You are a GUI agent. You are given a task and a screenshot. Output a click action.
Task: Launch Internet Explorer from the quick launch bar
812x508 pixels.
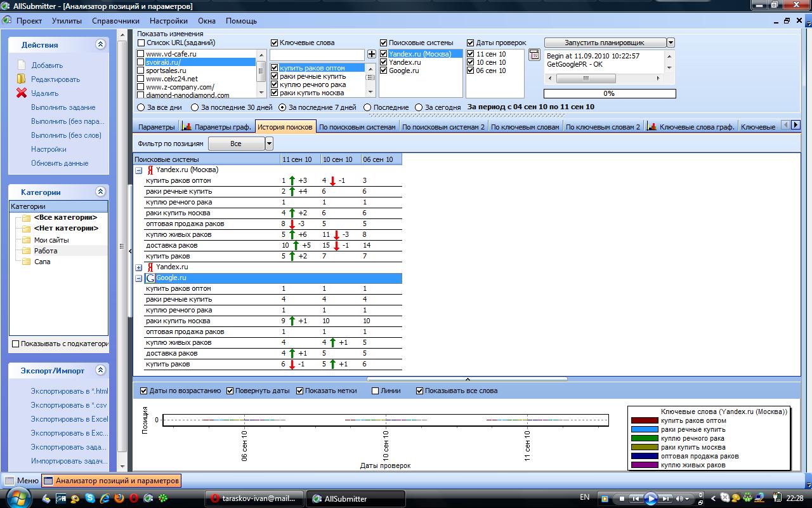105,498
